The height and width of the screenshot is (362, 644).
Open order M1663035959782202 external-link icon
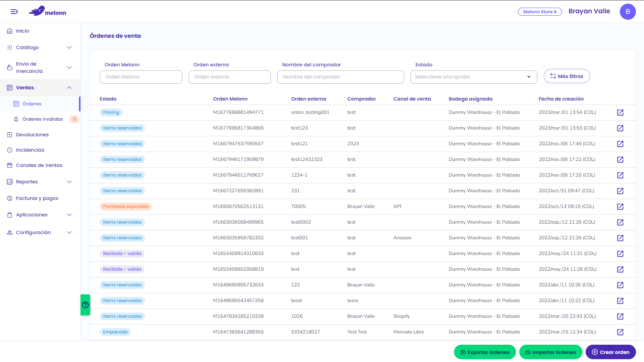pyautogui.click(x=620, y=238)
